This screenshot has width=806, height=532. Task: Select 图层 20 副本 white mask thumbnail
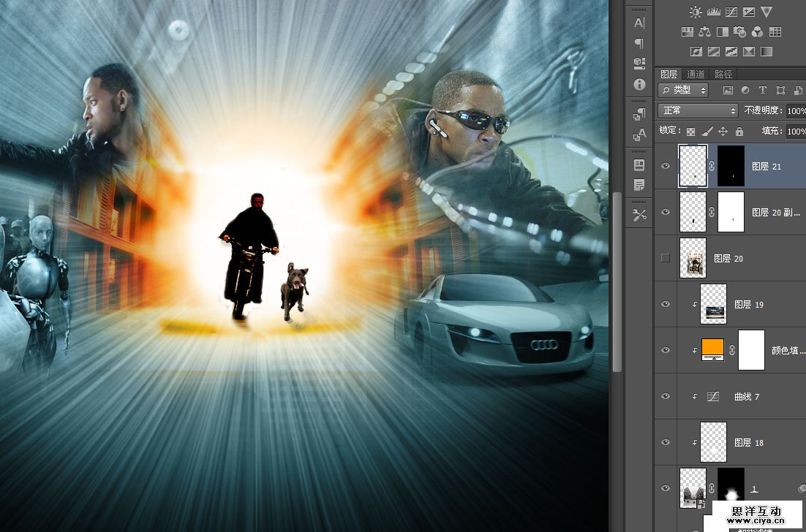[x=731, y=212]
